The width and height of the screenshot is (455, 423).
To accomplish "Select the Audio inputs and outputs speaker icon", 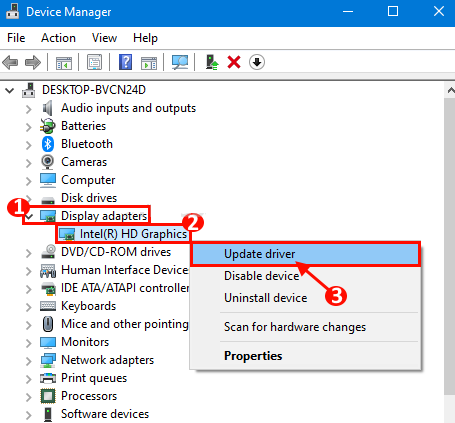I will (48, 108).
